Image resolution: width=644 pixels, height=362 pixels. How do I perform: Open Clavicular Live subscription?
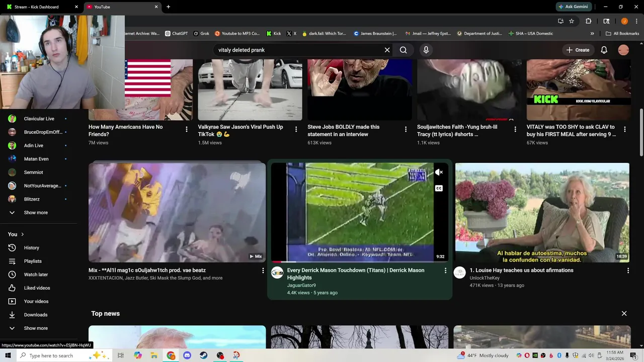click(x=39, y=119)
